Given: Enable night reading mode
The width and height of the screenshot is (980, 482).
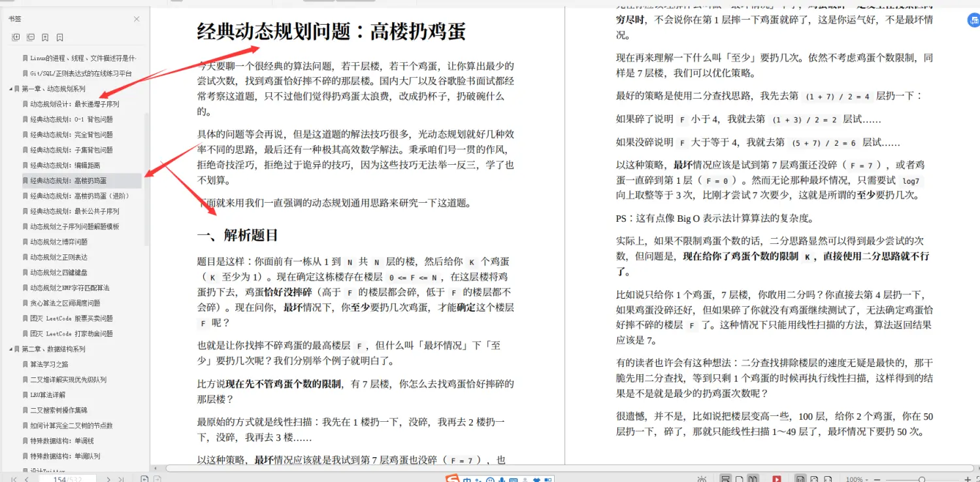Looking at the screenshot, I should click(702, 478).
